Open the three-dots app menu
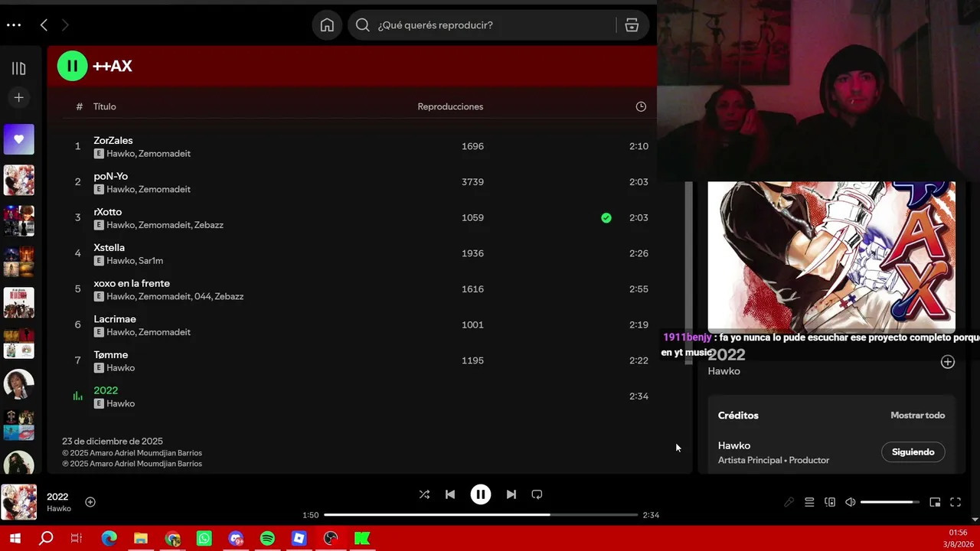Image resolution: width=980 pixels, height=551 pixels. pyautogui.click(x=13, y=25)
